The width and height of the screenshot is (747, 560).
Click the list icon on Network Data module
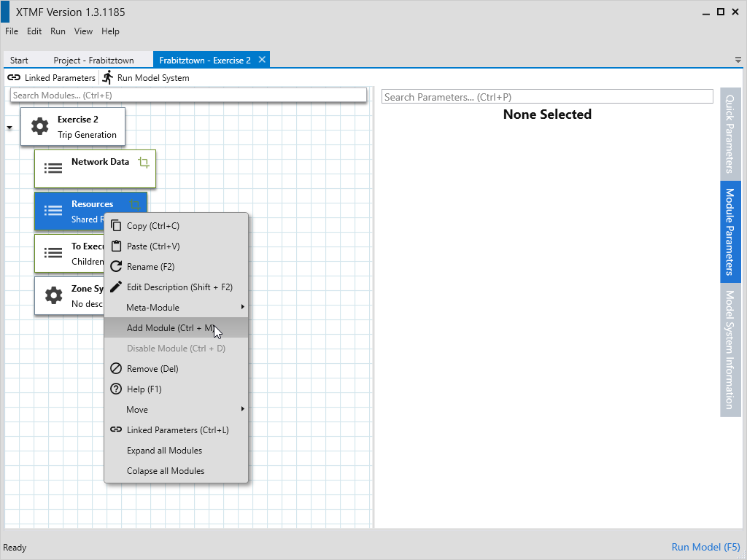pyautogui.click(x=53, y=168)
